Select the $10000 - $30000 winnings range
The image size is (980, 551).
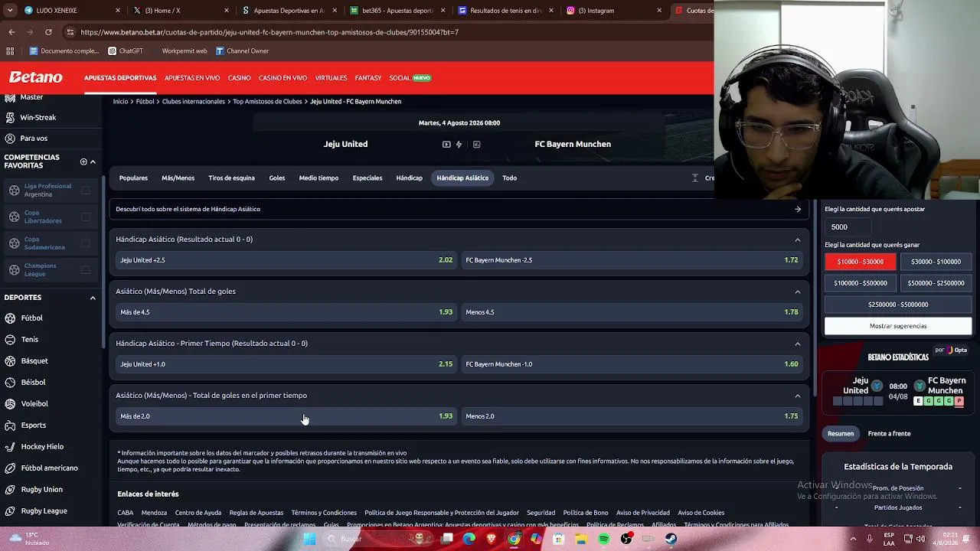(860, 262)
